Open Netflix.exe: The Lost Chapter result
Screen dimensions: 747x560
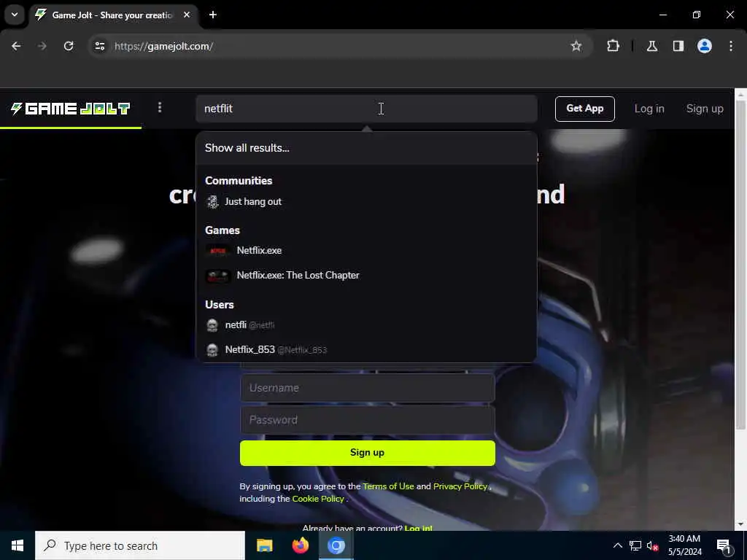coord(366,275)
